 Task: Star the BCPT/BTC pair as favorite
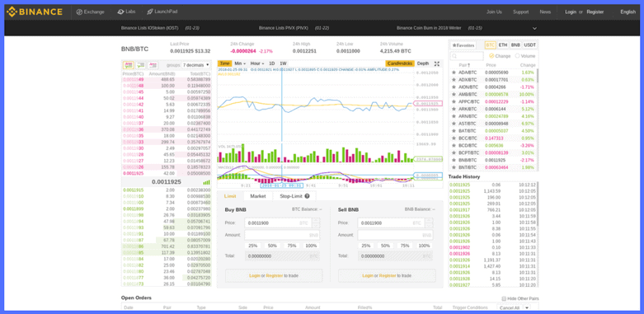pos(454,152)
